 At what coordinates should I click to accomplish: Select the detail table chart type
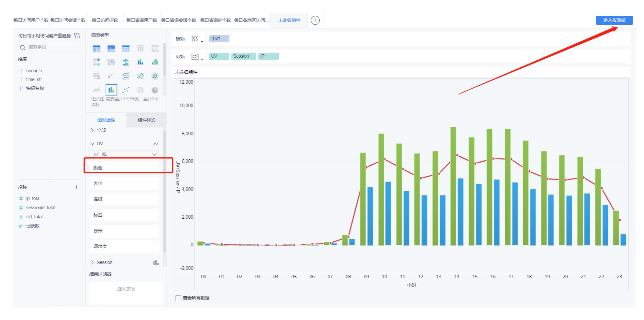(x=126, y=48)
